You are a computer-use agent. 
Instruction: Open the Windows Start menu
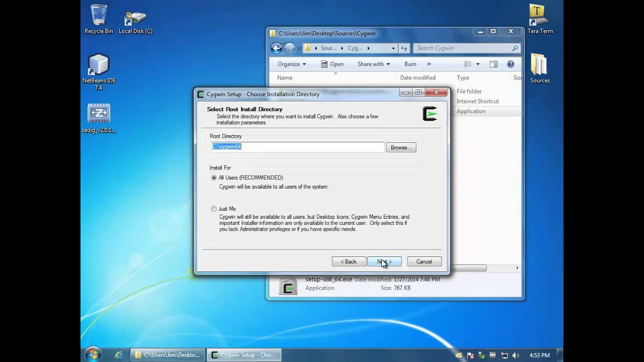click(93, 354)
